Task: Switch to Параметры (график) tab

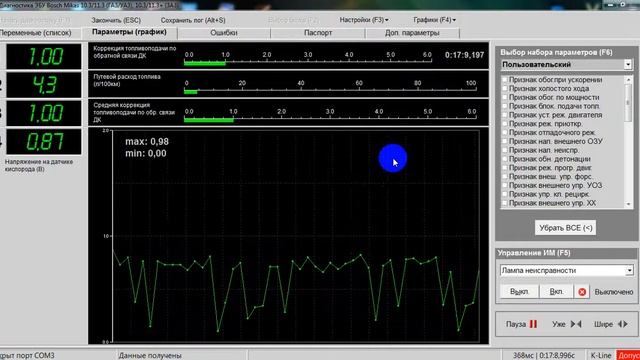Action: pos(129,32)
